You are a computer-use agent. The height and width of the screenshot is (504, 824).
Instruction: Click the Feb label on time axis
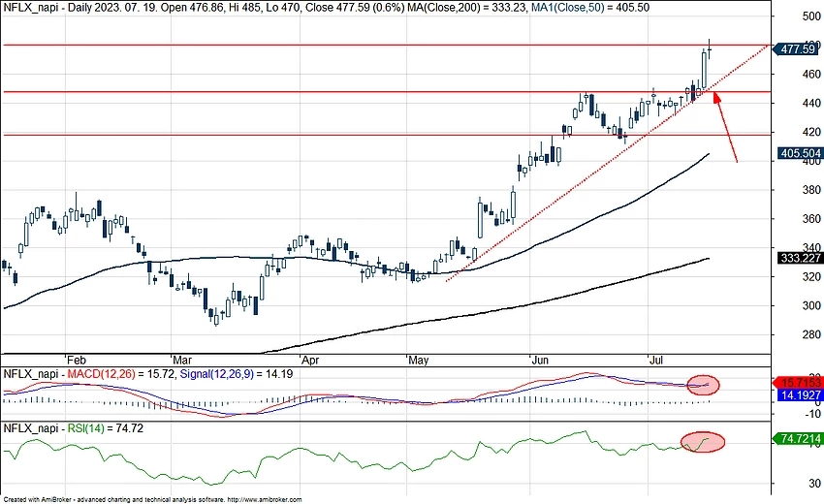(x=77, y=360)
